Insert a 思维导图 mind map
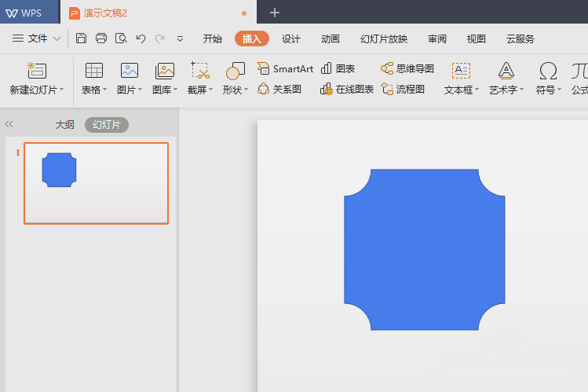Image resolution: width=588 pixels, height=392 pixels. [407, 68]
